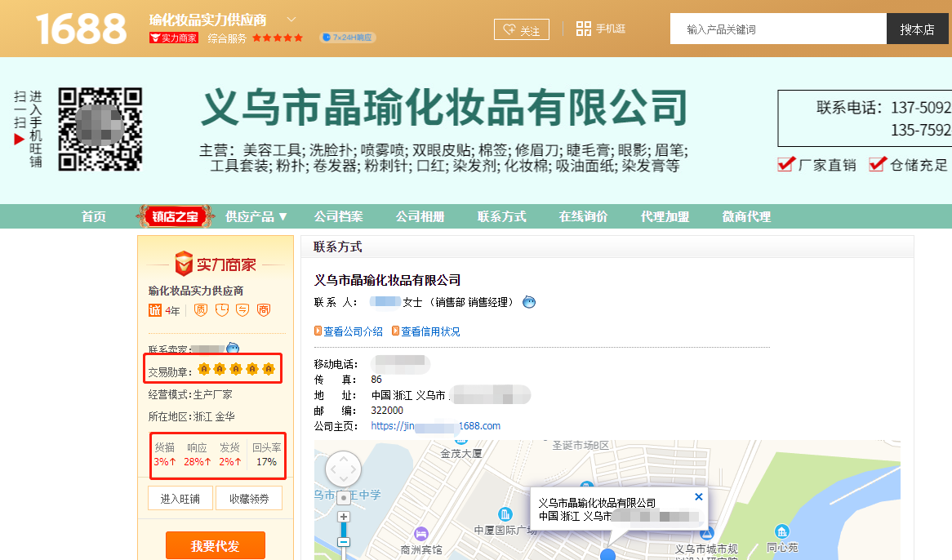Click the 质 quality guarantee badge
The image size is (952, 560).
coord(201,310)
